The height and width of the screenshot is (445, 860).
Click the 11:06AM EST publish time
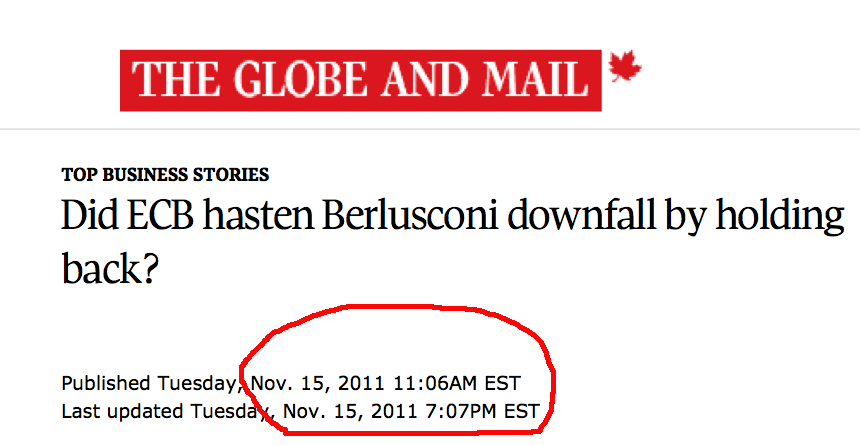point(457,383)
